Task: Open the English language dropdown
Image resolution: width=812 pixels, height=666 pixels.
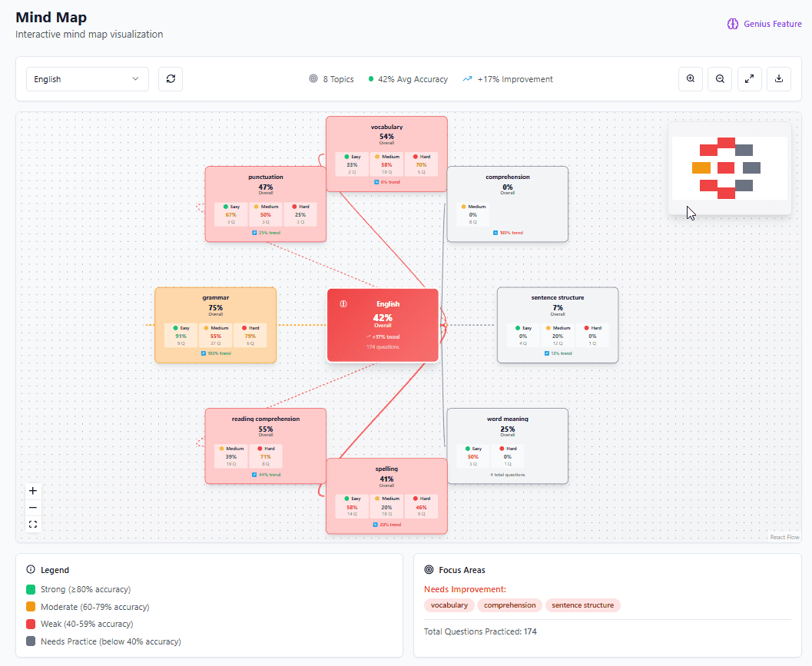Action: click(87, 78)
